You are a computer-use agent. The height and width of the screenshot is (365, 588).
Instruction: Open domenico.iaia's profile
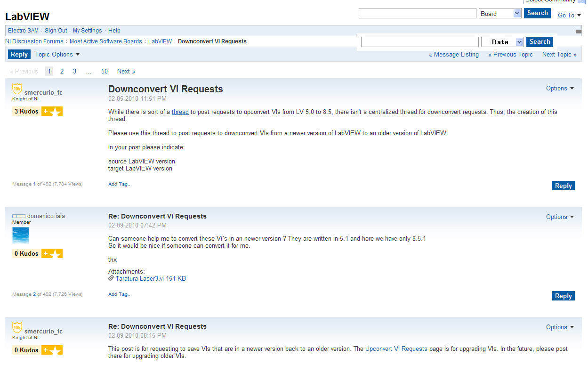pyautogui.click(x=46, y=216)
